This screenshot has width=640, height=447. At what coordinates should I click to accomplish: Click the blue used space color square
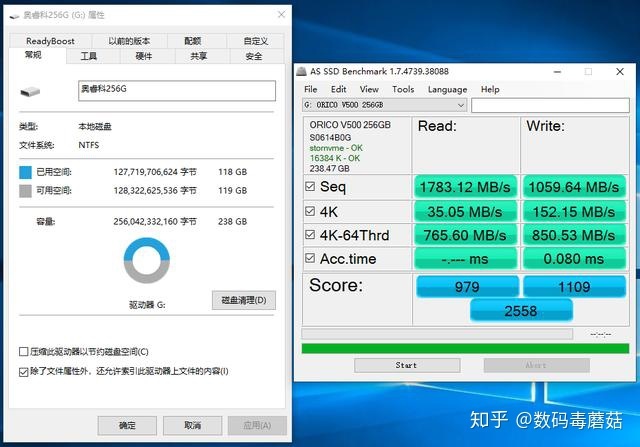[x=25, y=172]
